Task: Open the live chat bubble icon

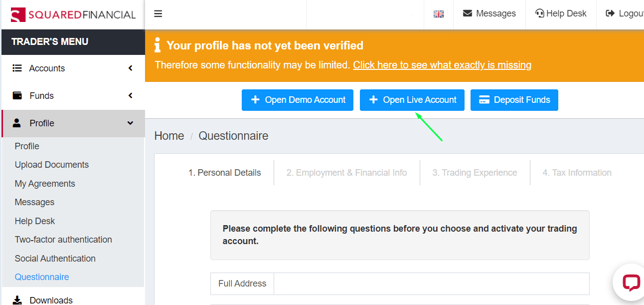Action: (631, 283)
